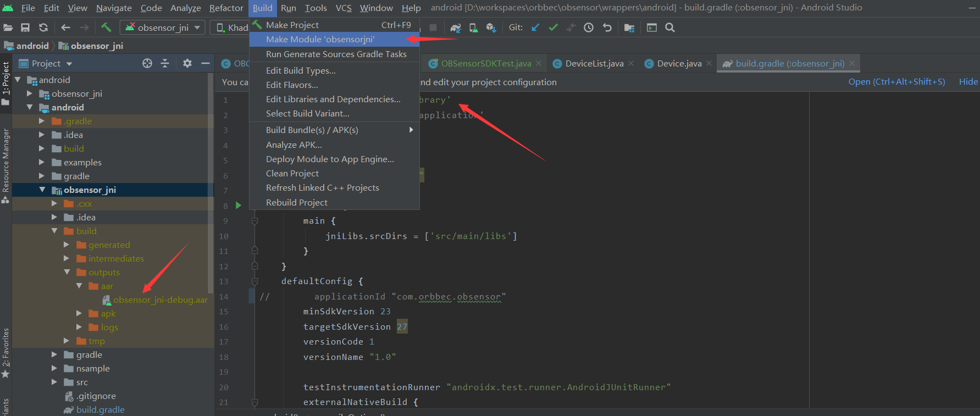Switch to the DeviceList.java editor tab
Image resolution: width=980 pixels, height=416 pixels.
[x=594, y=63]
